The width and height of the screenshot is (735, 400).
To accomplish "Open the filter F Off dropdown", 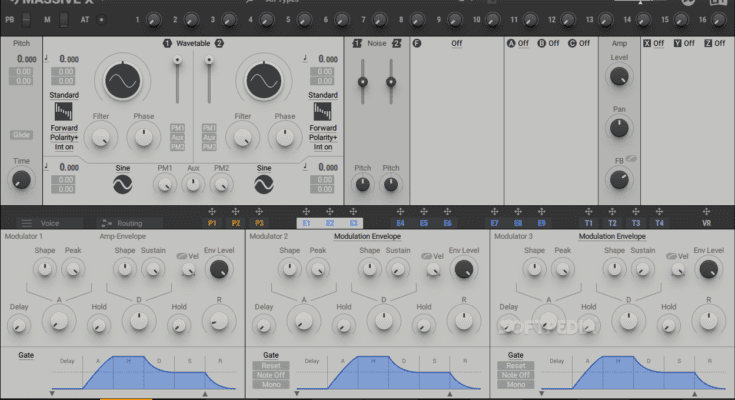I will (456, 44).
